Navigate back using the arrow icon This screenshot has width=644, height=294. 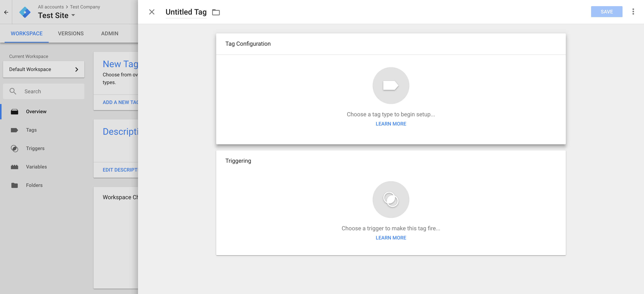coord(6,12)
